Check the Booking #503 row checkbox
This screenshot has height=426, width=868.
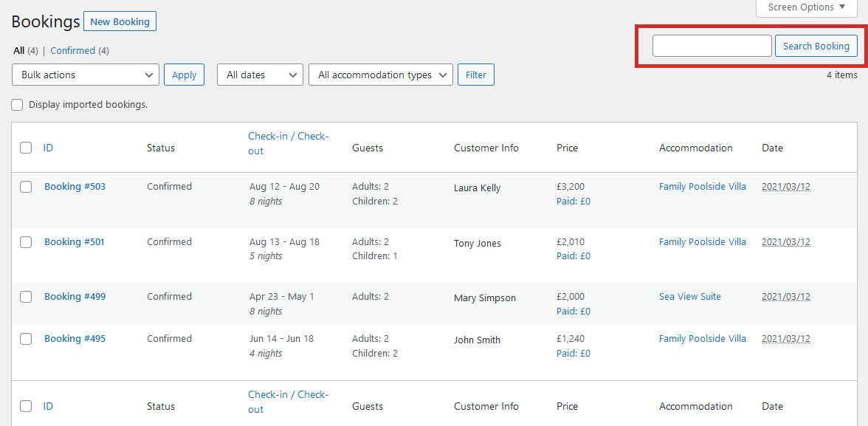pos(26,187)
